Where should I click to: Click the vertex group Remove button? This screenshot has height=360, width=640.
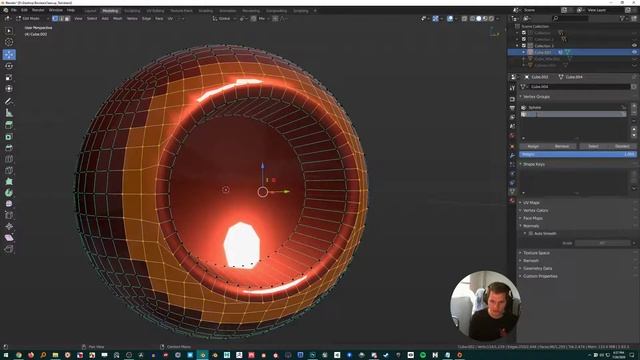click(x=562, y=146)
